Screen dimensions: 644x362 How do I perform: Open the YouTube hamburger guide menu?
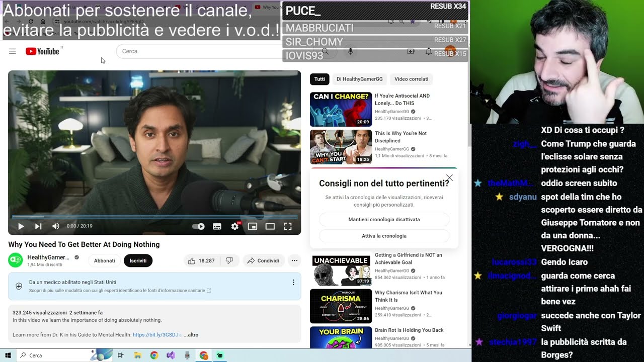(x=13, y=51)
